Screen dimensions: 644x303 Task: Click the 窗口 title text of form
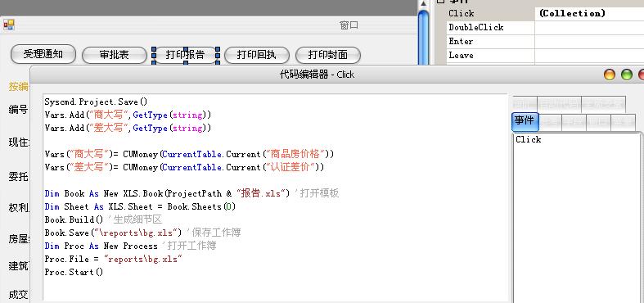(x=349, y=25)
